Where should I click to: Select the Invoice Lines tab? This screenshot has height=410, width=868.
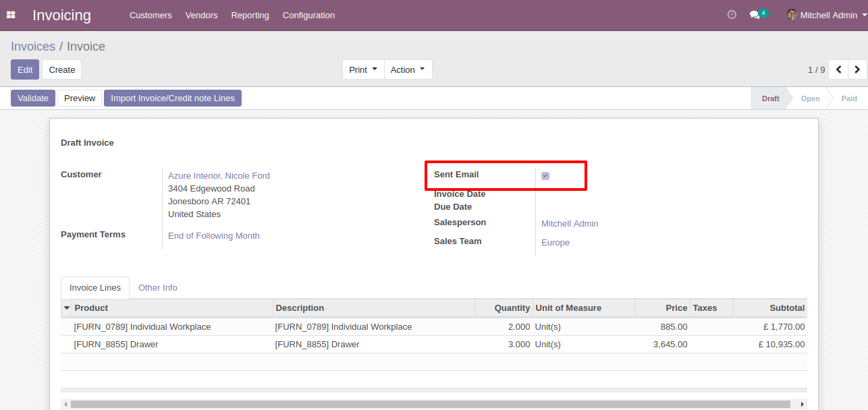click(95, 287)
